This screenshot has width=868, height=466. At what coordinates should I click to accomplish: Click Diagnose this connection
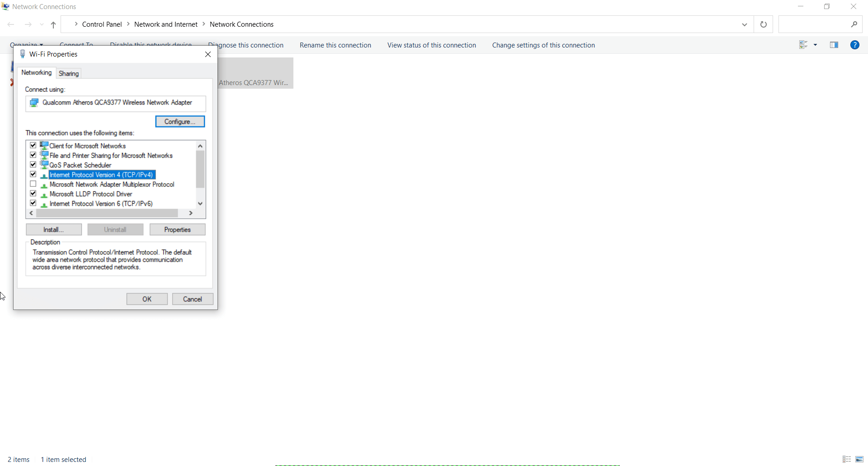[246, 45]
